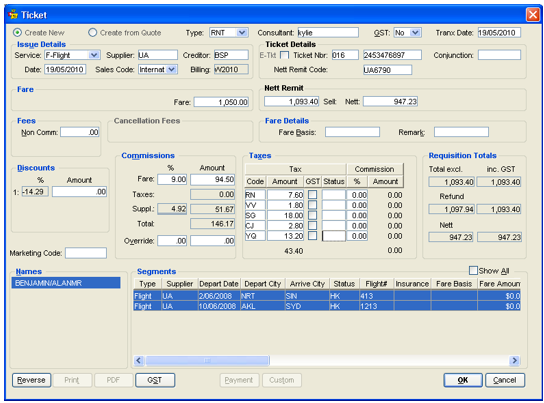Select the Create New radio button
The image size is (544, 403).
click(17, 33)
